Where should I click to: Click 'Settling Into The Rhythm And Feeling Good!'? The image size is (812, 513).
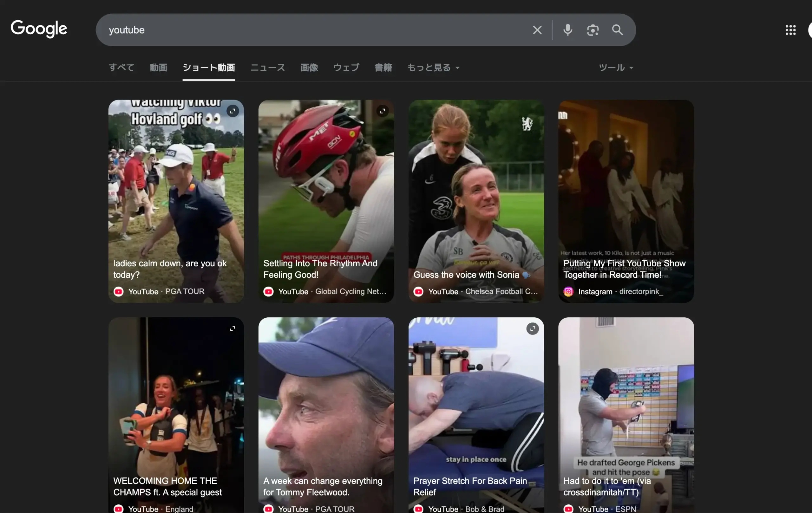pyautogui.click(x=320, y=269)
